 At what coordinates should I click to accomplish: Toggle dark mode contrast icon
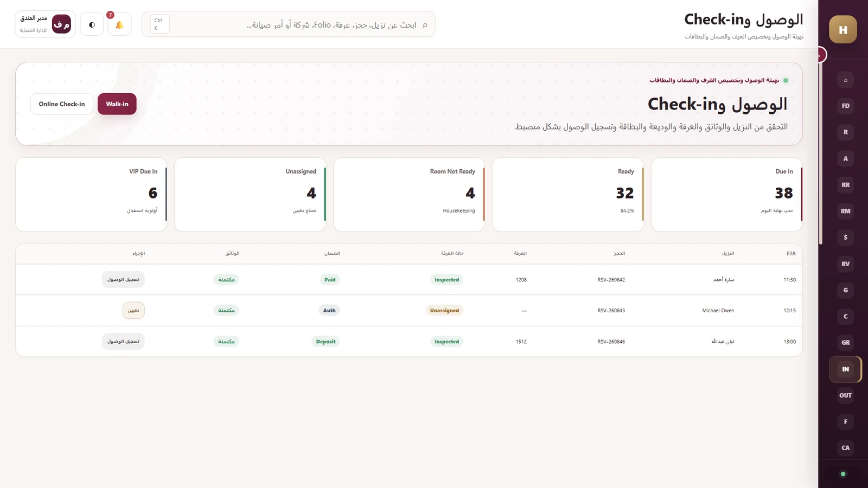pyautogui.click(x=92, y=24)
